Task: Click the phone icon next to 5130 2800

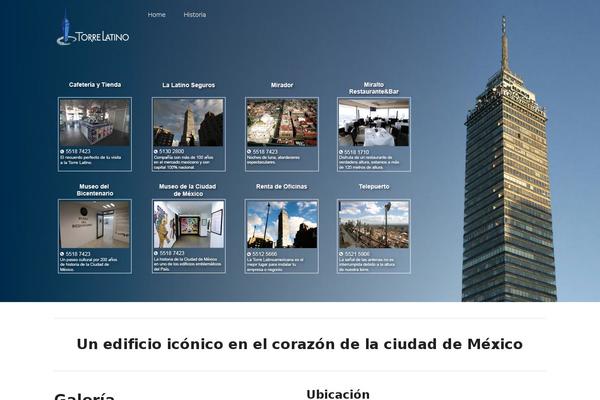Action: tap(156, 152)
